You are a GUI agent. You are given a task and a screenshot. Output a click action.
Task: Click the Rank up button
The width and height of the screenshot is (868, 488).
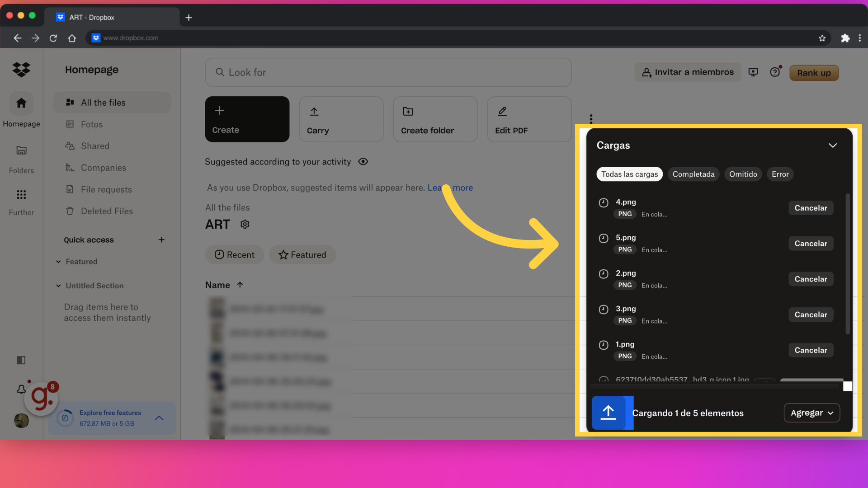pyautogui.click(x=814, y=73)
